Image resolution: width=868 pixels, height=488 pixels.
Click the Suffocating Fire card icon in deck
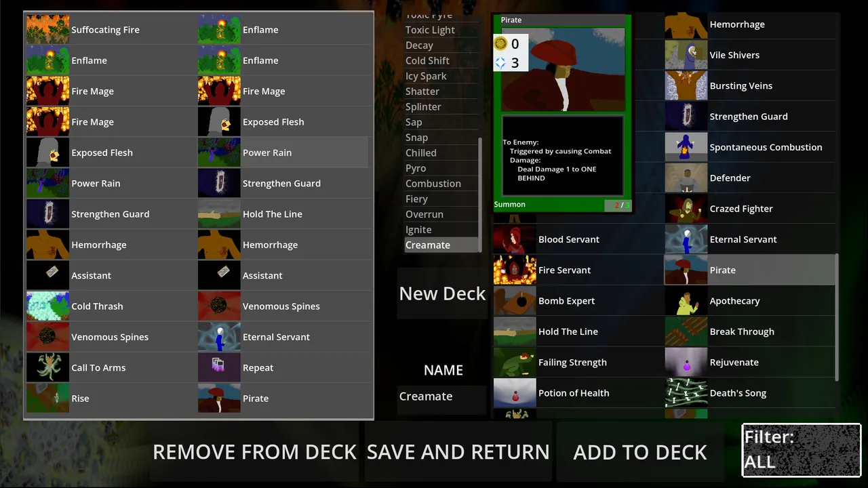pyautogui.click(x=47, y=30)
